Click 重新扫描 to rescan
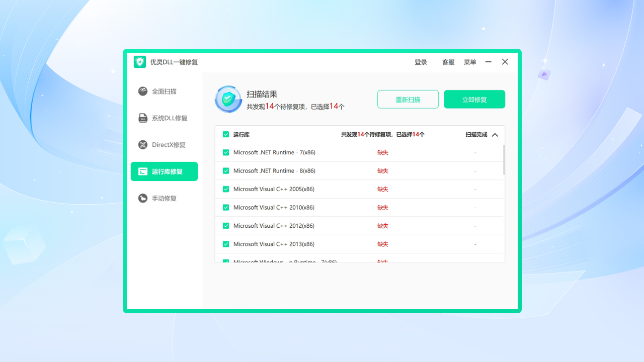The width and height of the screenshot is (644, 362). click(x=408, y=99)
